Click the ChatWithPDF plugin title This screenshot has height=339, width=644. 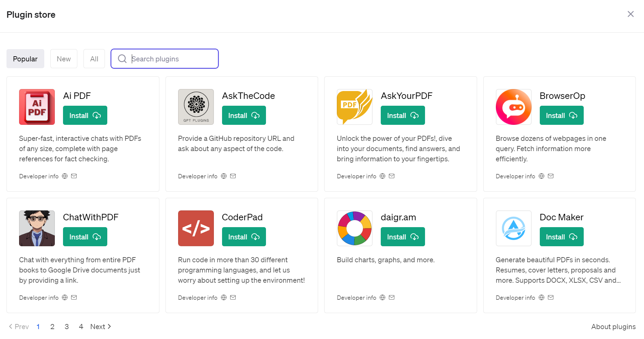(91, 217)
